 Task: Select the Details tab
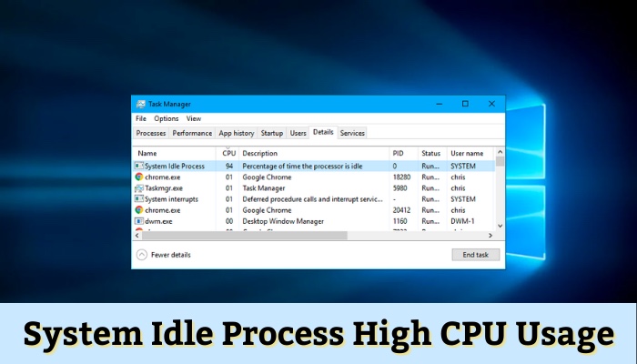click(x=323, y=132)
